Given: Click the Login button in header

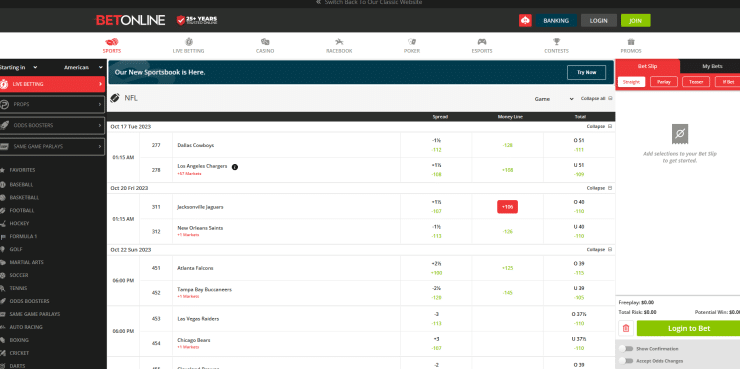Looking at the screenshot, I should tap(598, 21).
